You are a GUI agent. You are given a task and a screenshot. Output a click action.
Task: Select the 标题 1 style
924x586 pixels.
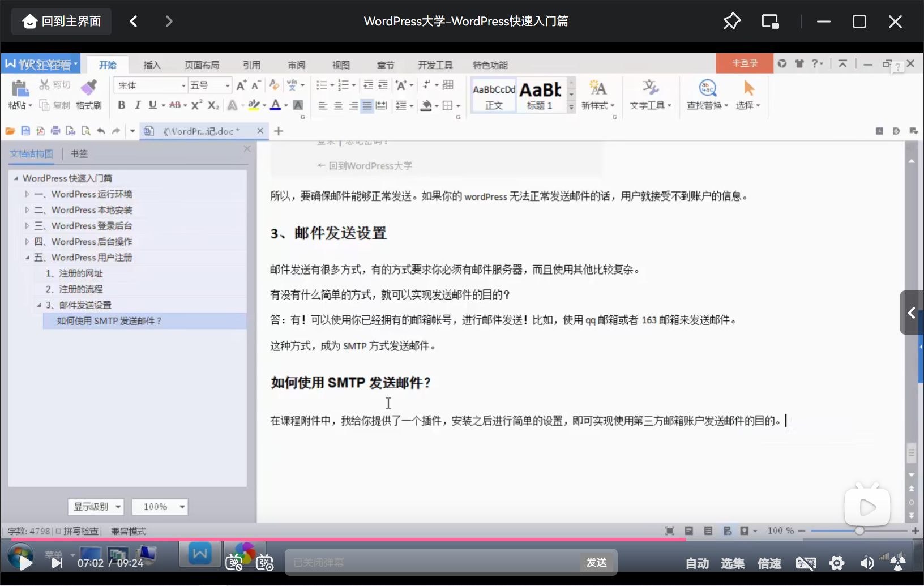click(540, 95)
